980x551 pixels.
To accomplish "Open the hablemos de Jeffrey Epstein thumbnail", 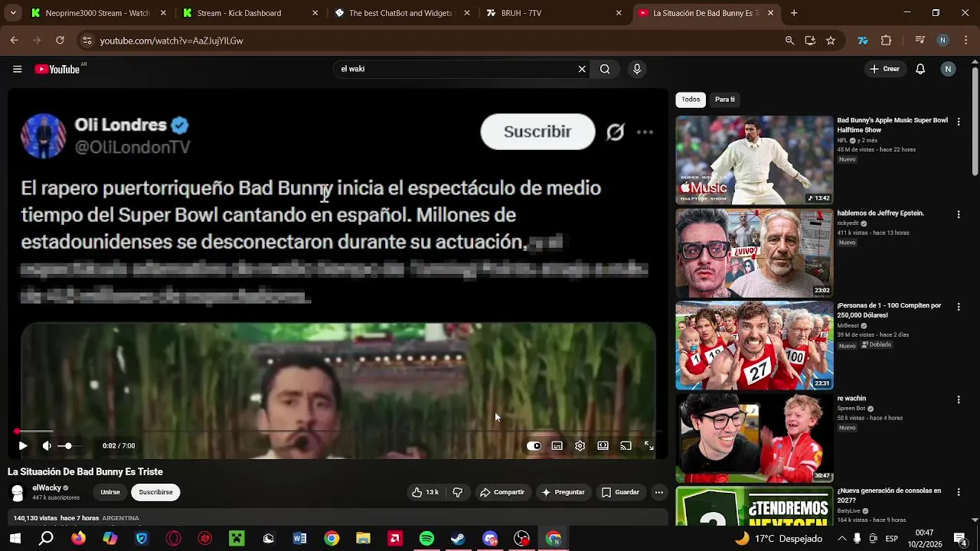I will tap(754, 253).
